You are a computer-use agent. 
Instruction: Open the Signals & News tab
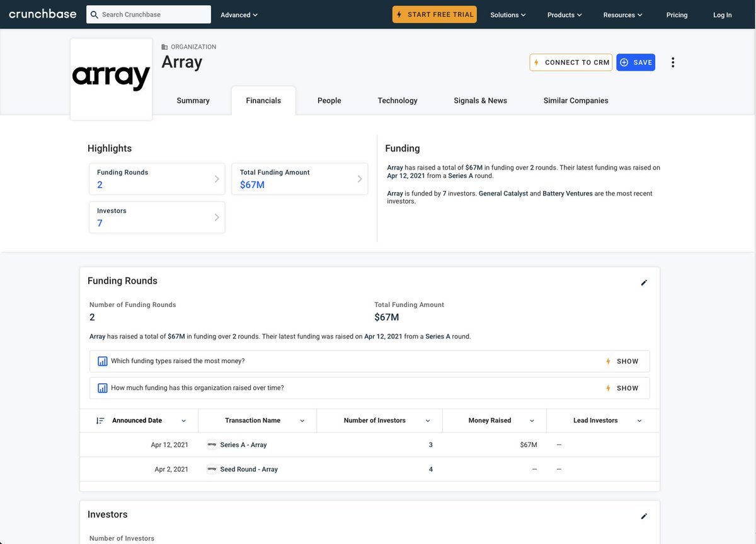coord(480,100)
